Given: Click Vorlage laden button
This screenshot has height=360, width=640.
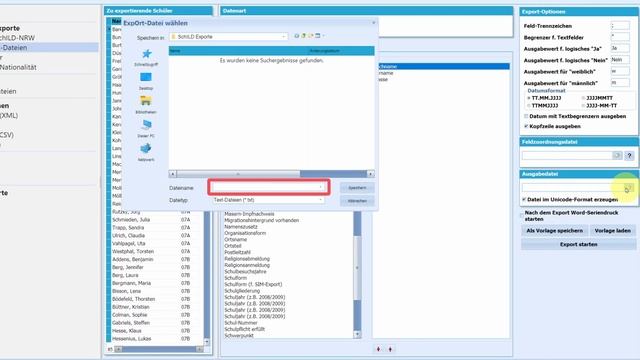Looking at the screenshot, I should point(612,231).
